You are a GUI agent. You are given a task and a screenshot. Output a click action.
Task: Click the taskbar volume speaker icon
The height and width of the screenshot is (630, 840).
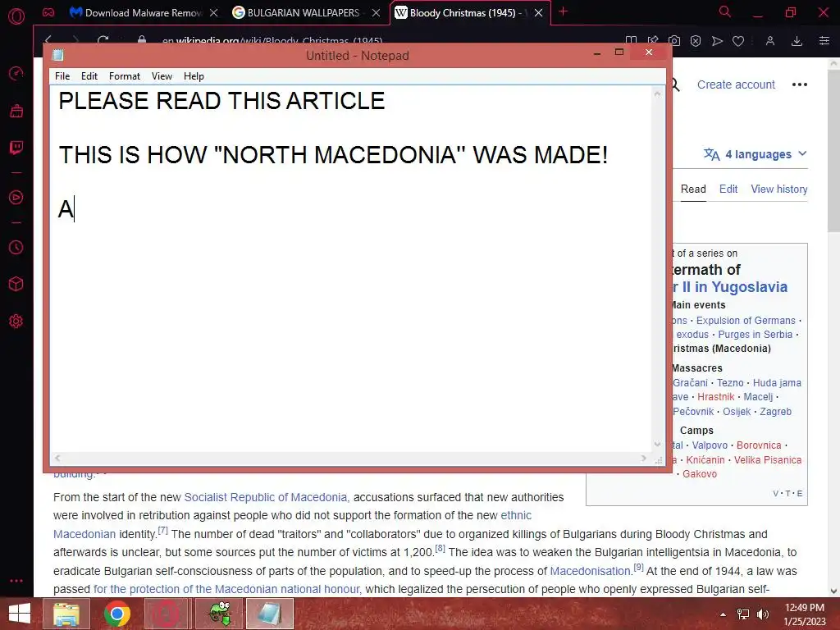click(762, 614)
